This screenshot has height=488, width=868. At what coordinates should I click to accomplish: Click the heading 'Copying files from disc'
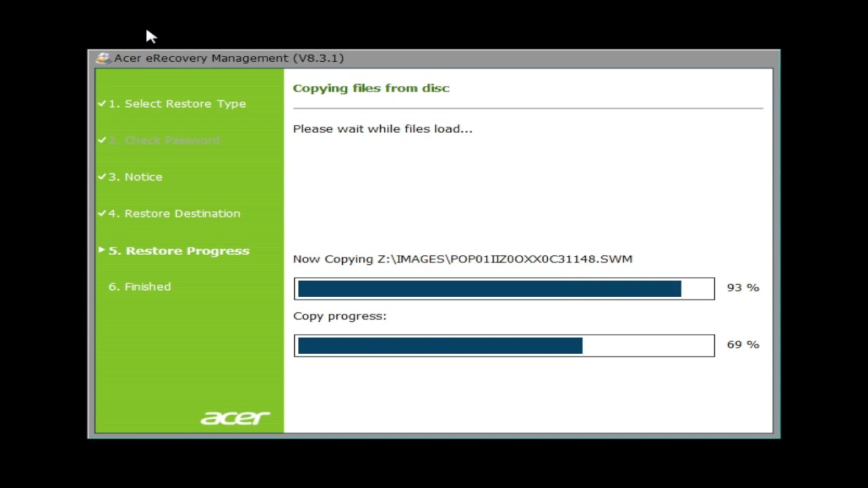click(371, 88)
